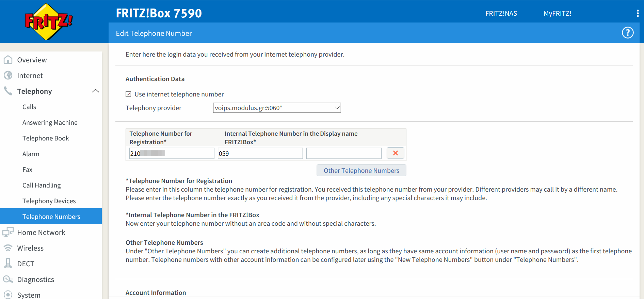Click the FRITZ!Box 7590 title
Screen dimensions: 644x299
click(x=159, y=13)
